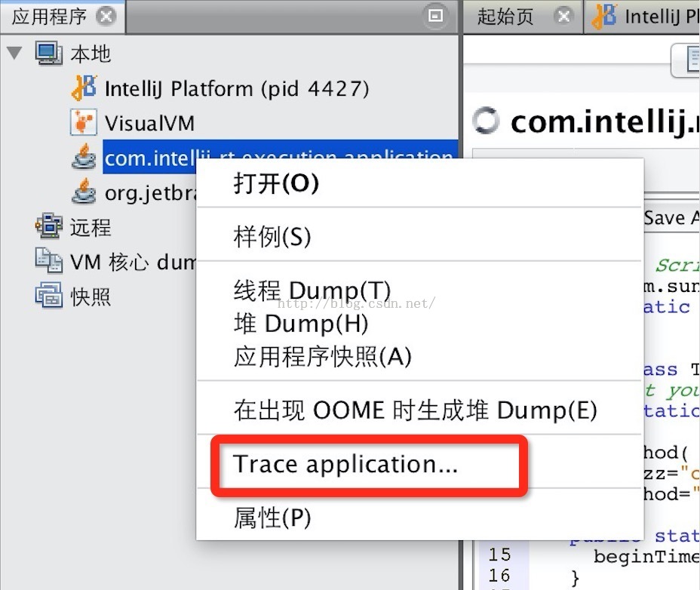Collapse the 本地 tree node arrow
700x590 pixels.
click(x=14, y=53)
